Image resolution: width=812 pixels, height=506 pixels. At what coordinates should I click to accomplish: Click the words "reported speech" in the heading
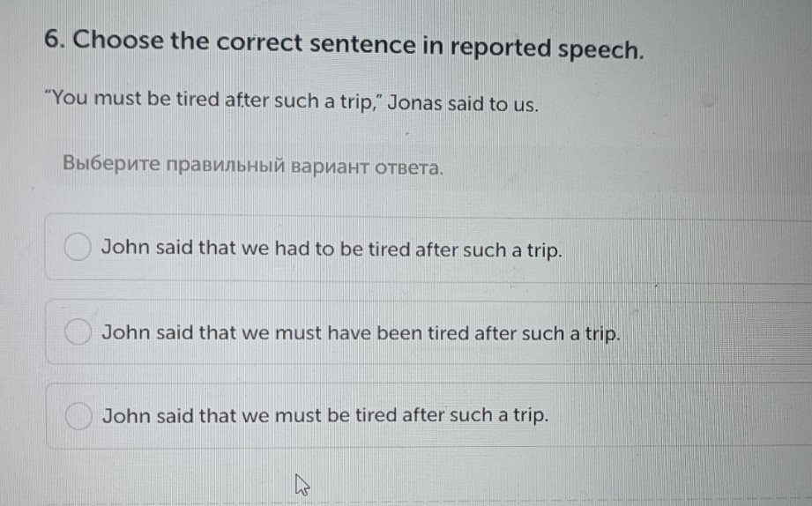click(x=546, y=47)
